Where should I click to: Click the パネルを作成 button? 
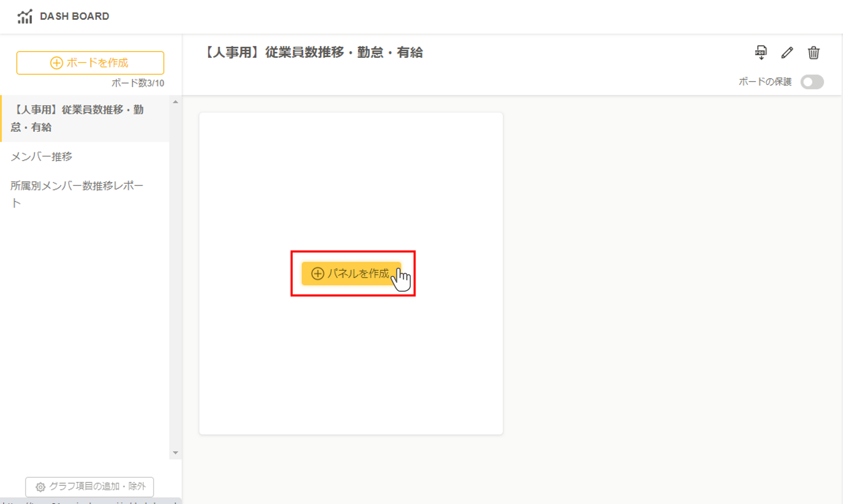[x=351, y=273]
